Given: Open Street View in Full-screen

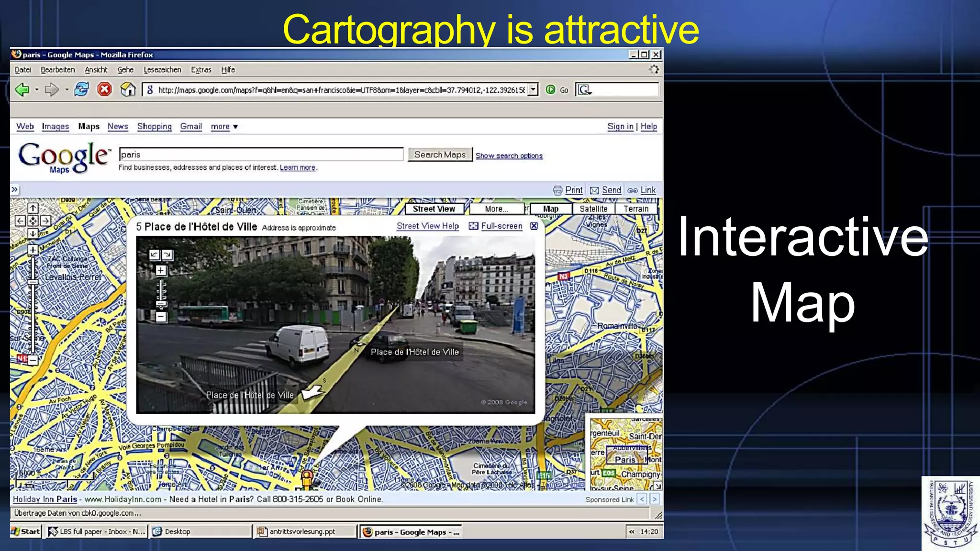Looking at the screenshot, I should (x=495, y=226).
